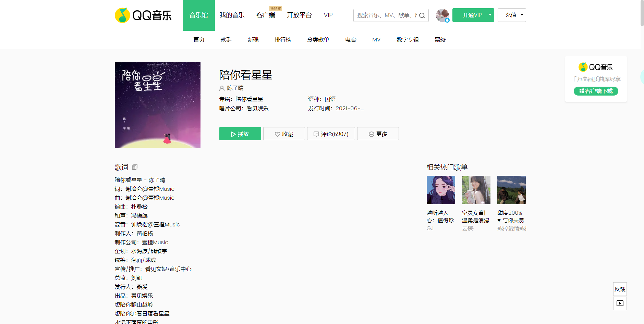Open the 排行榜 menu item
The width and height of the screenshot is (644, 324).
pyautogui.click(x=283, y=40)
